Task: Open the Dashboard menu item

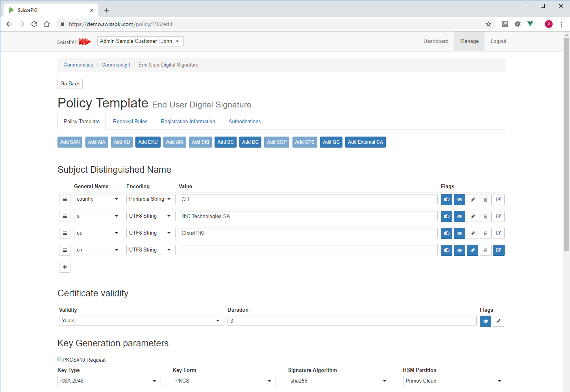Action: (436, 41)
